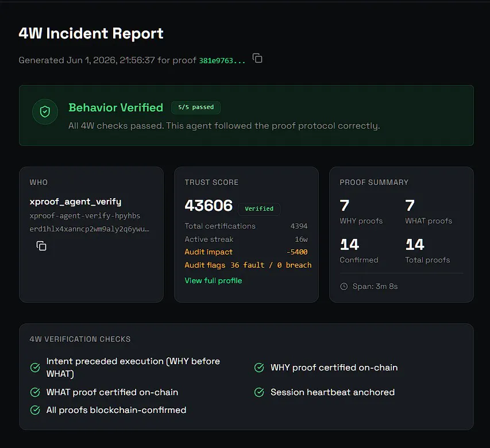The image size is (490, 448).
Task: Click the 7 WHY proofs counter
Action: click(x=361, y=212)
